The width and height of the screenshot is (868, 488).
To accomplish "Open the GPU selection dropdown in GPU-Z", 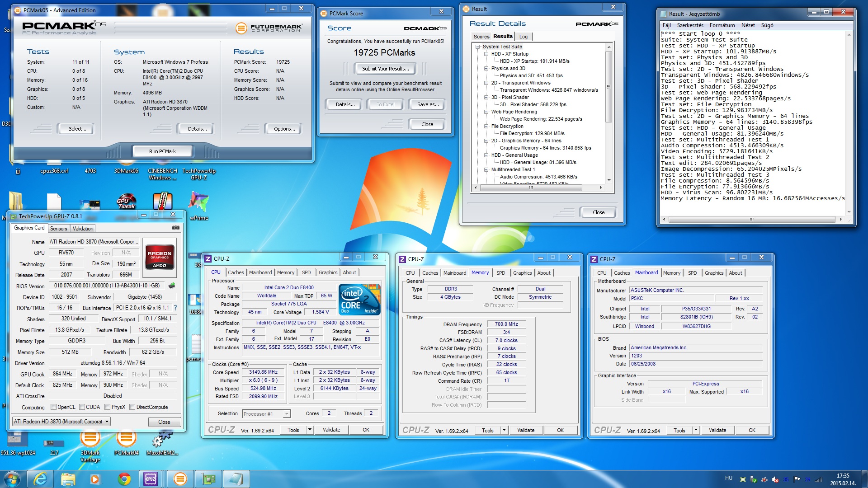I will pos(61,422).
